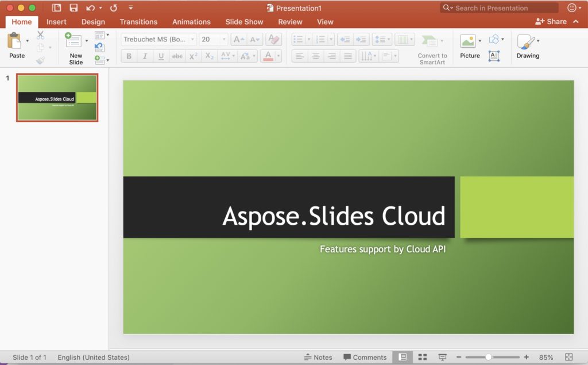This screenshot has width=588, height=365.
Task: Select slide 1 thumbnail in sidebar
Action: [x=57, y=97]
